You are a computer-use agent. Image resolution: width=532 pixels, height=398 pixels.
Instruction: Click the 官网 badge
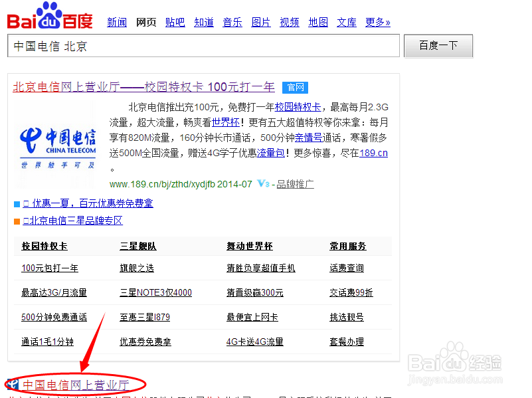click(x=295, y=88)
